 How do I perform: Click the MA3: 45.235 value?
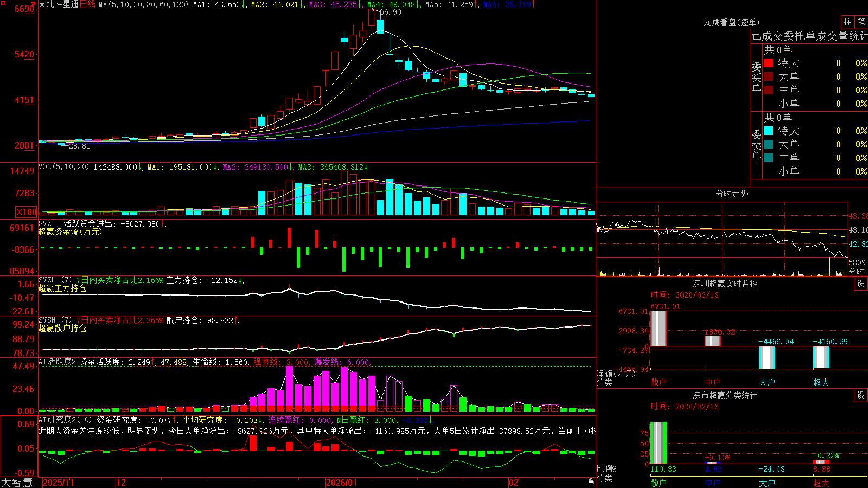pos(334,4)
